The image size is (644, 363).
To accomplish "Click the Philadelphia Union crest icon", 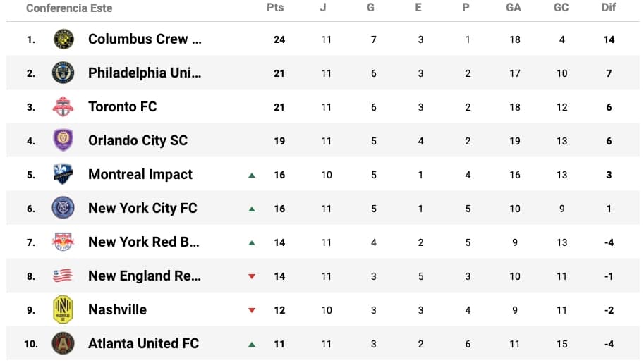I will (63, 73).
